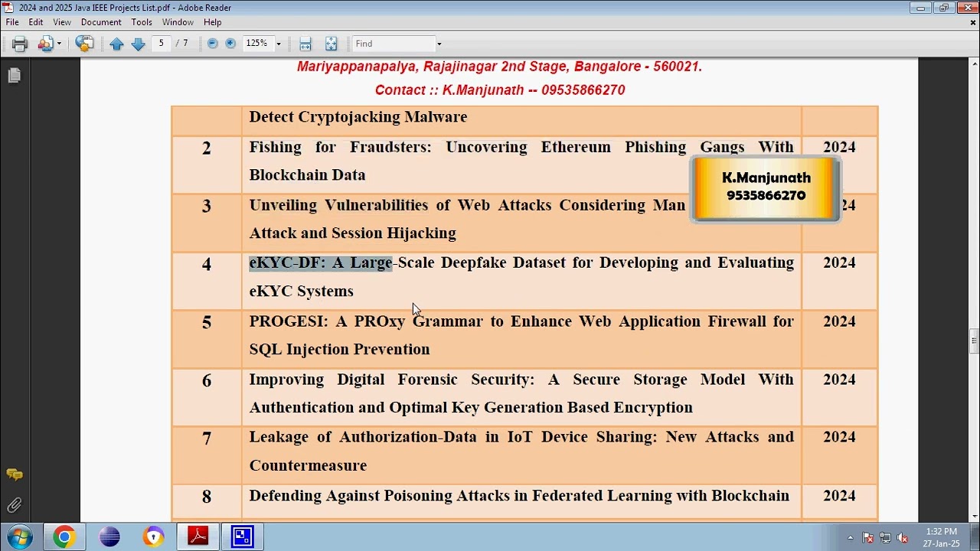The image size is (980, 551).
Task: Click serial number 8 in the table
Action: tap(206, 497)
